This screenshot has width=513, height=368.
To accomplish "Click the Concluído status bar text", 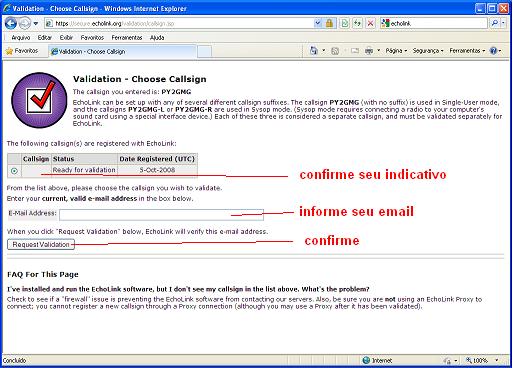I will coord(14,361).
